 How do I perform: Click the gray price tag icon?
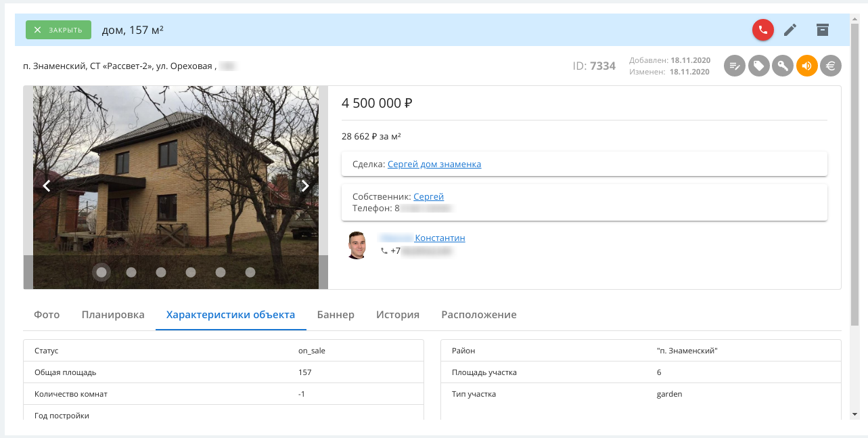(x=759, y=66)
